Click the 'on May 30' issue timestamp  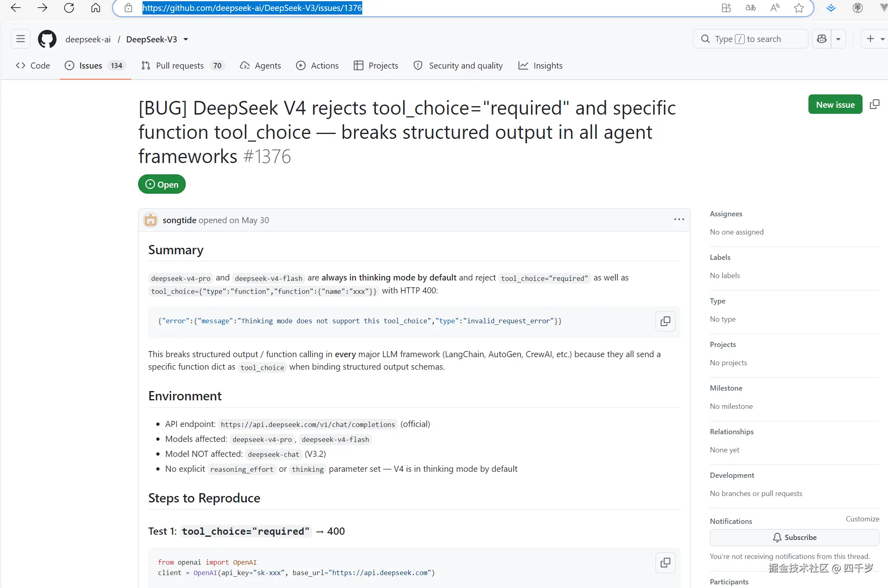click(x=249, y=220)
